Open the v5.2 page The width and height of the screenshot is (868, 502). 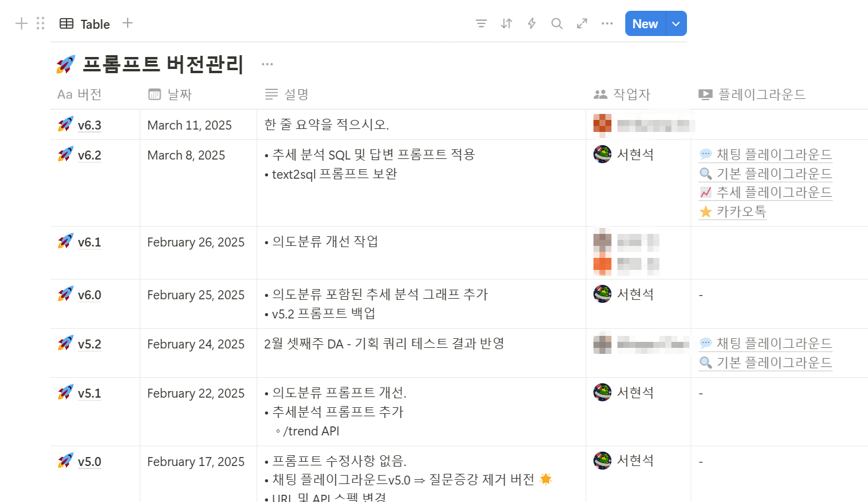pos(89,344)
